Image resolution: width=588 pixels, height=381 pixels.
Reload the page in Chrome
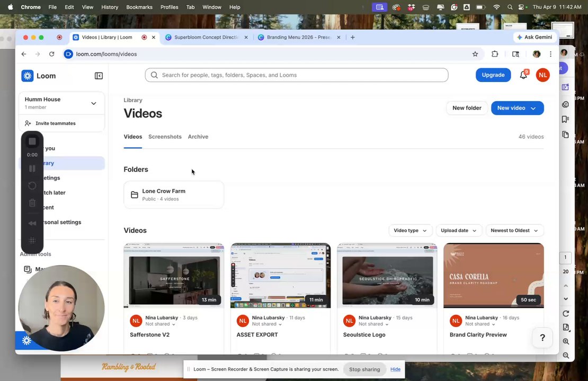point(52,54)
